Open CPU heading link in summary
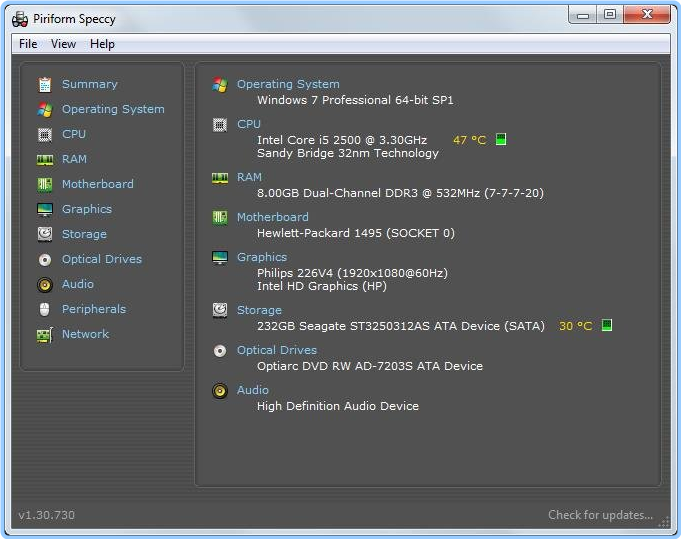Image resolution: width=681 pixels, height=539 pixels. click(249, 124)
